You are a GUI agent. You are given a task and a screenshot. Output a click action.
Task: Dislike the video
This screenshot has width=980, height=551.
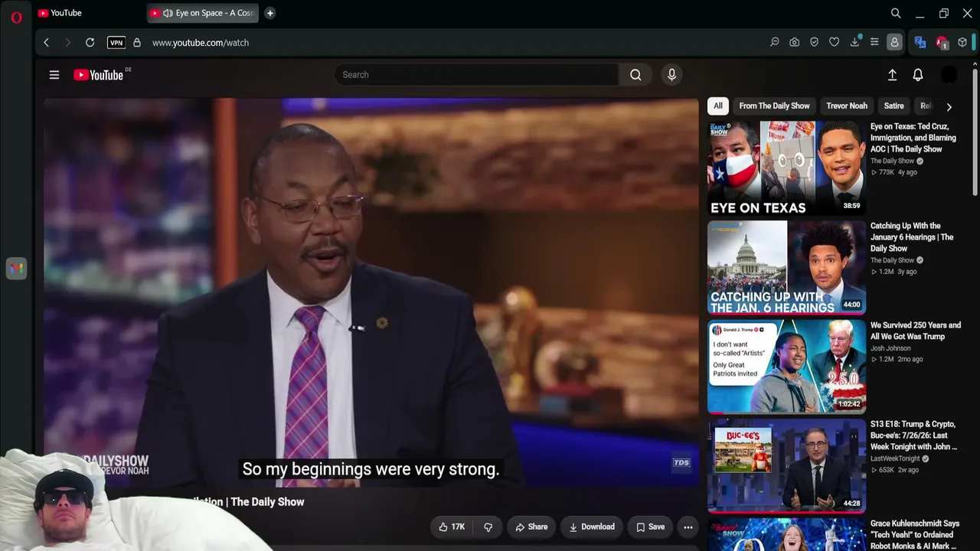tap(488, 527)
